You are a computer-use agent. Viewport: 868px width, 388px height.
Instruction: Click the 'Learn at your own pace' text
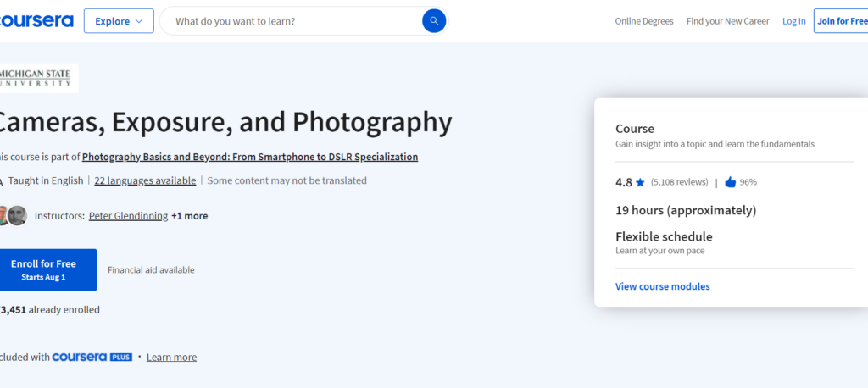(x=659, y=251)
